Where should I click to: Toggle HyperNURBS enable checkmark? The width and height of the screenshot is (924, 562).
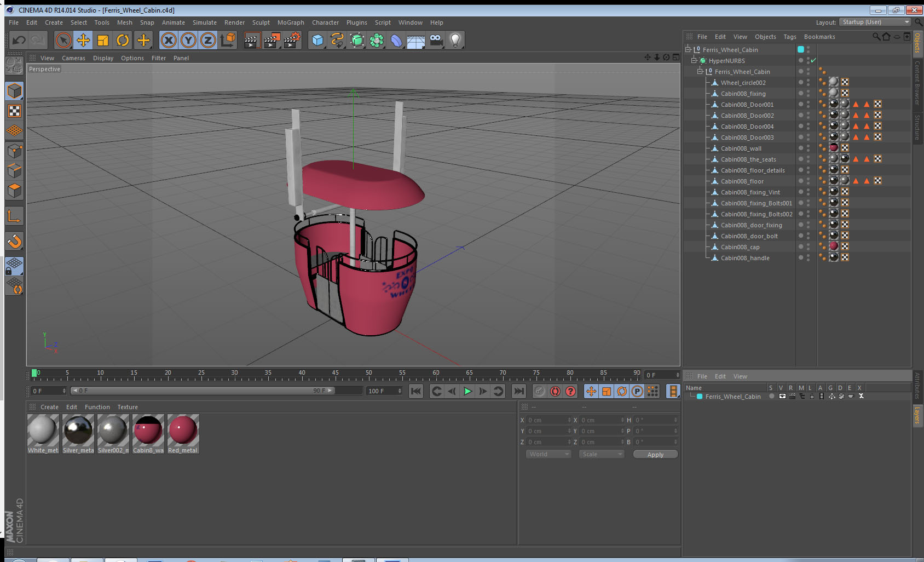(813, 60)
